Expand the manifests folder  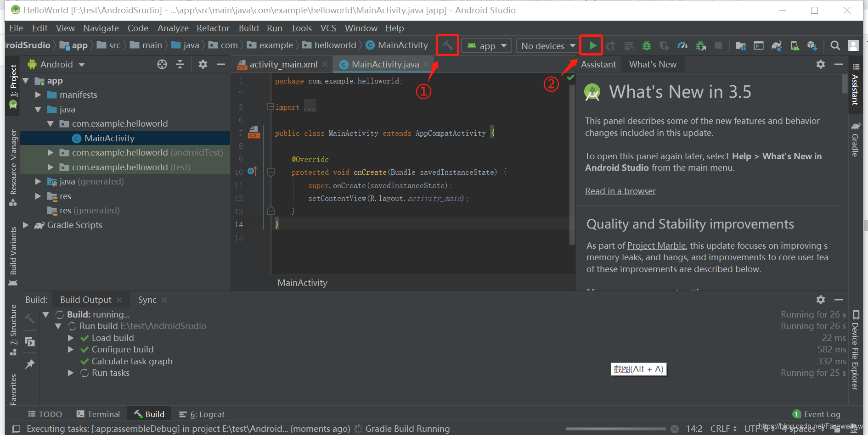38,95
